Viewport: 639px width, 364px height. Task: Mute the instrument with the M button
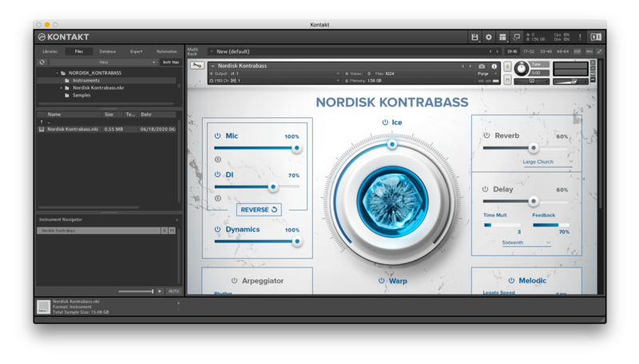click(x=507, y=80)
